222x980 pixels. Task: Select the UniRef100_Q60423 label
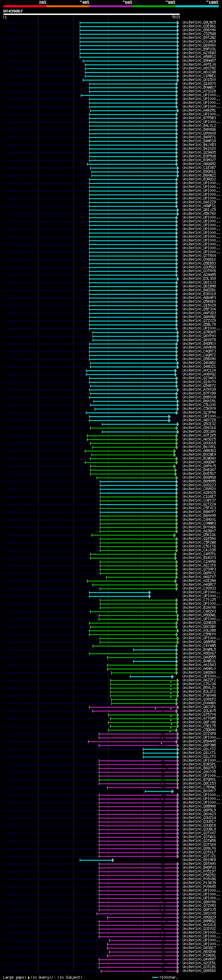tap(199, 814)
